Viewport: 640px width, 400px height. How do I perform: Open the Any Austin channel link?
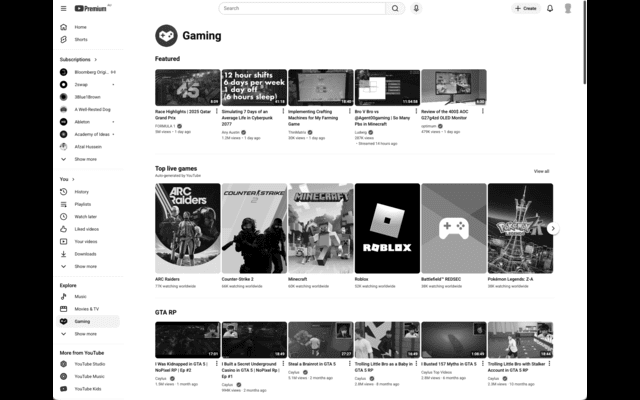231,132
